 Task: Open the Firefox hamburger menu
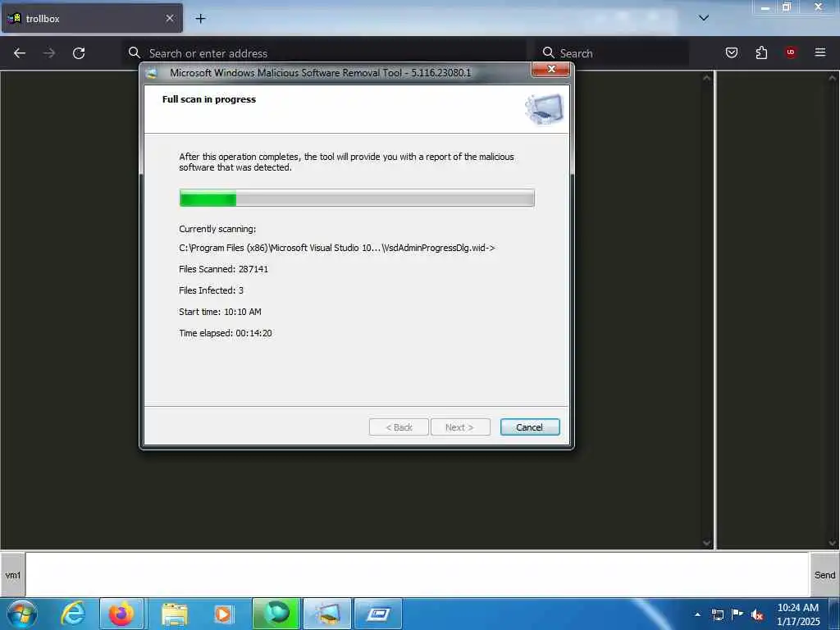pos(820,52)
